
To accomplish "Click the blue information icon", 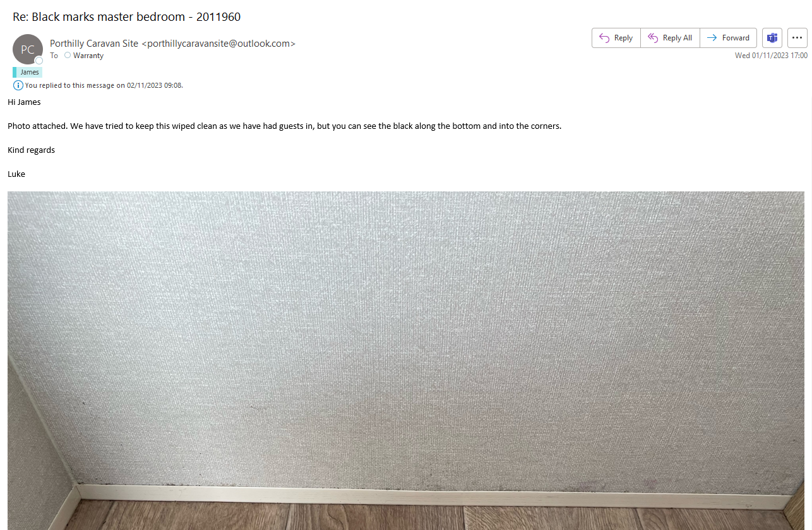I will [18, 85].
